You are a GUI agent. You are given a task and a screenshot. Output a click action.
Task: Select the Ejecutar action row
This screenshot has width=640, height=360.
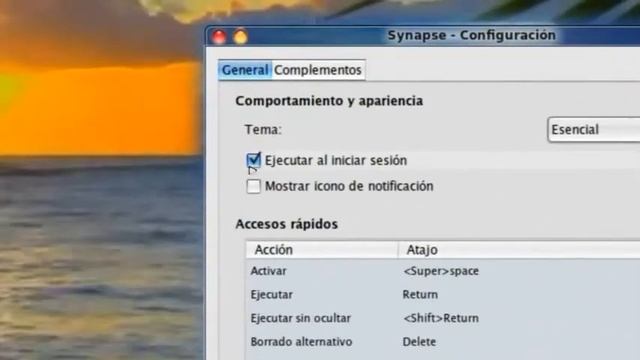[x=443, y=294]
